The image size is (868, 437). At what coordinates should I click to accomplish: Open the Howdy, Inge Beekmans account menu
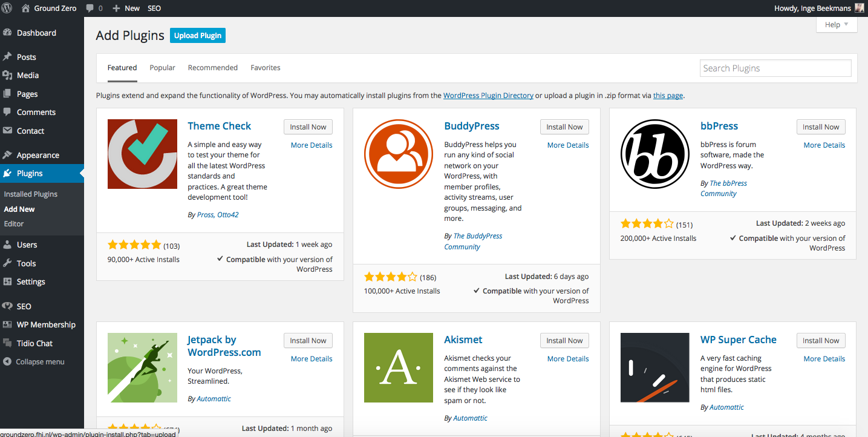[x=820, y=8]
